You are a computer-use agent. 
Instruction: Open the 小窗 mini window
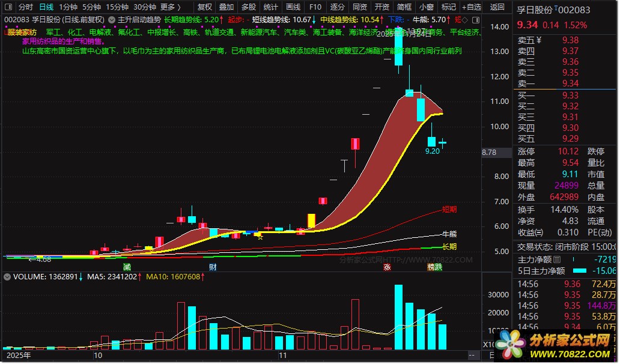(x=427, y=7)
